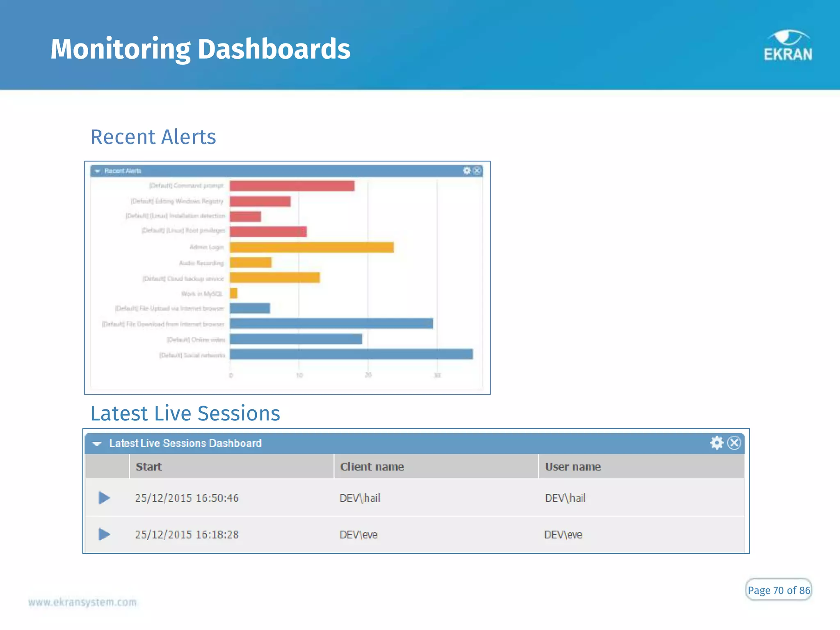Sort by the User name column header

coord(641,466)
